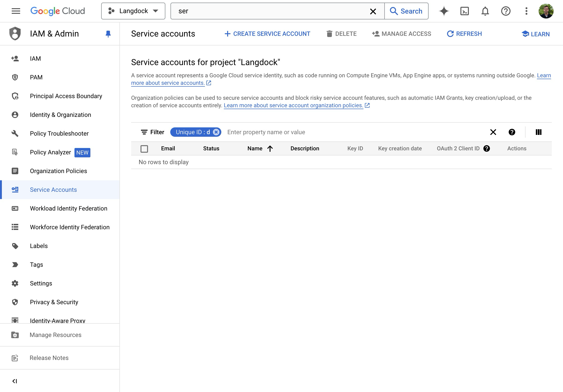Toggle Name column sort arrow
This screenshot has width=563, height=392.
[x=270, y=148]
